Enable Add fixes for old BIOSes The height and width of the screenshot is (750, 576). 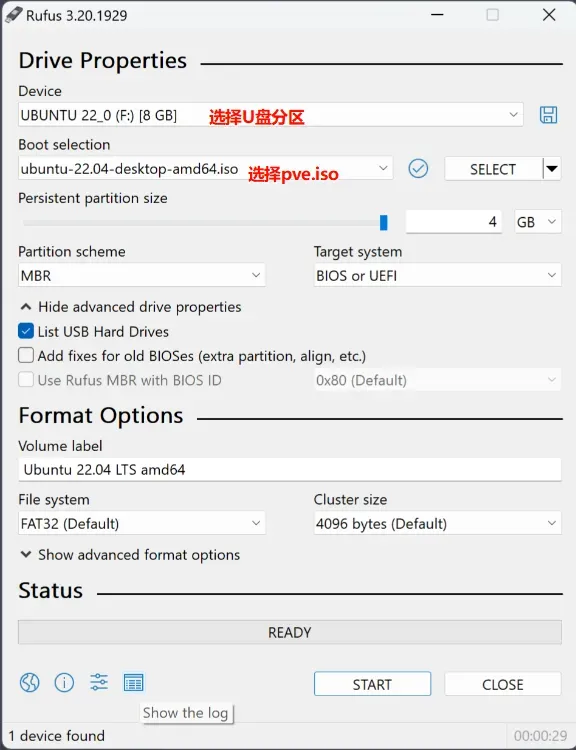(x=26, y=355)
